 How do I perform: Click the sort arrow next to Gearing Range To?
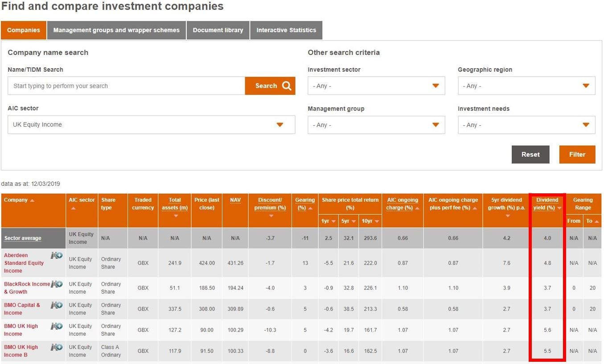click(x=597, y=221)
